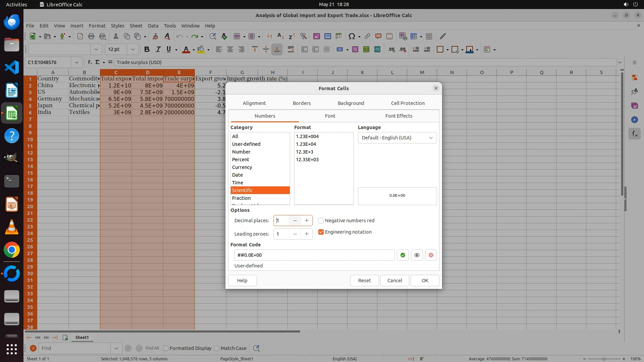The image size is (644, 362).
Task: Click the red Remove format icon
Action: pos(431,255)
